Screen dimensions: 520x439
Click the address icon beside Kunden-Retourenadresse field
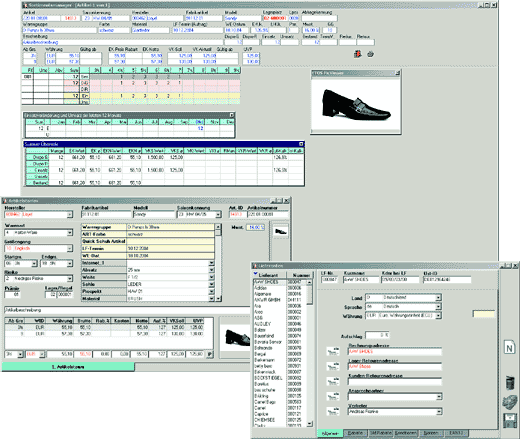click(x=333, y=381)
